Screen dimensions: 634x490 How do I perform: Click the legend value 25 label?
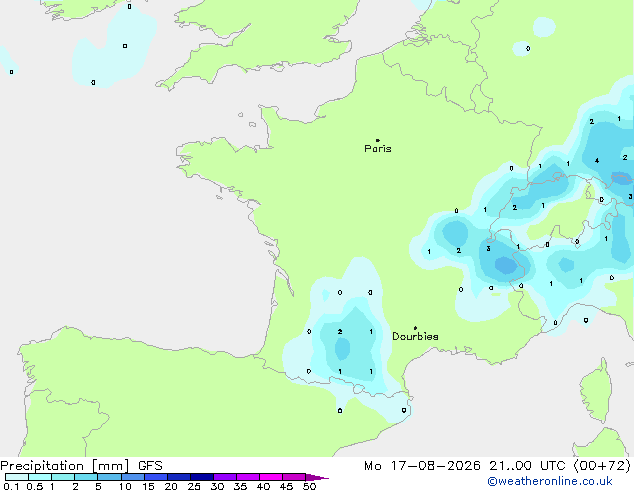point(194,486)
